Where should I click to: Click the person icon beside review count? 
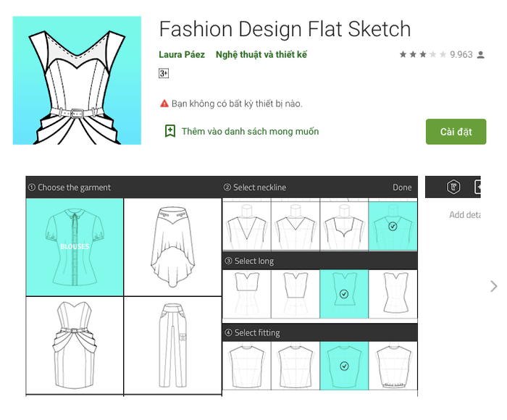tap(481, 54)
